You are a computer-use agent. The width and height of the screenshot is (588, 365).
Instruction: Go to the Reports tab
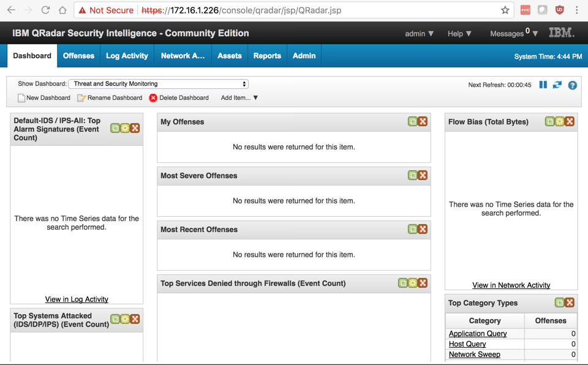[x=267, y=56]
